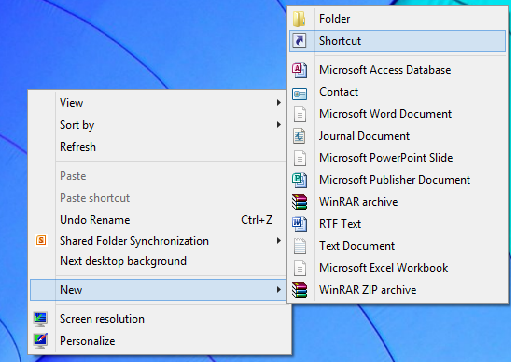511x362 pixels.
Task: Create a new Shortcut
Action: (397, 41)
